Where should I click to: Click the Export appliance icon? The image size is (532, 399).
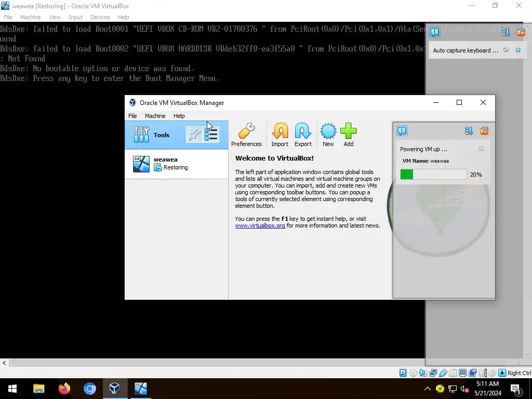tap(303, 135)
